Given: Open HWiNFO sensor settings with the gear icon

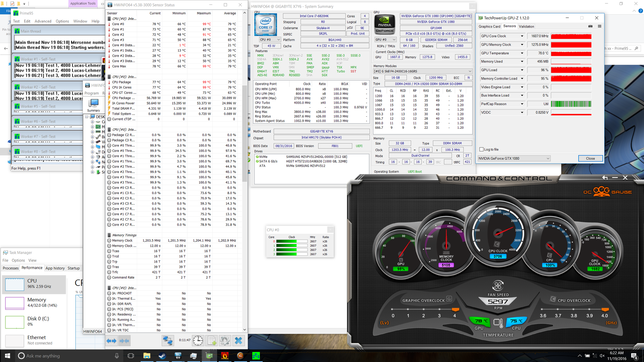Looking at the screenshot, I should [x=225, y=341].
